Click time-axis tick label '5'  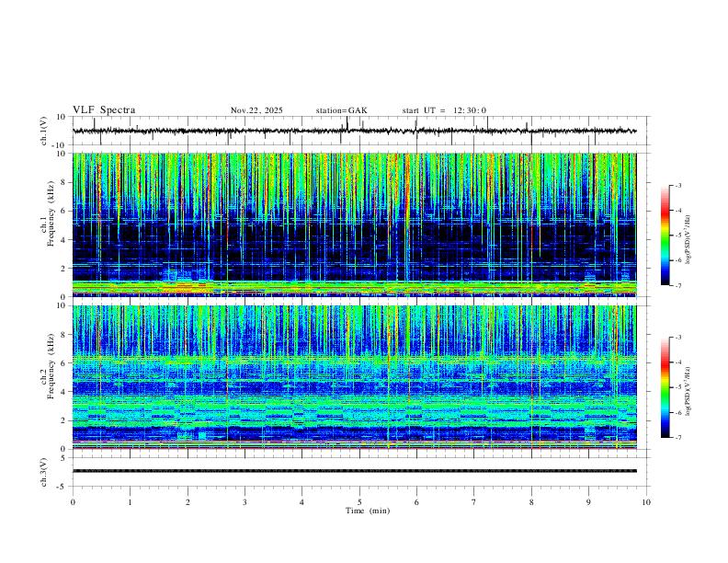[359, 502]
